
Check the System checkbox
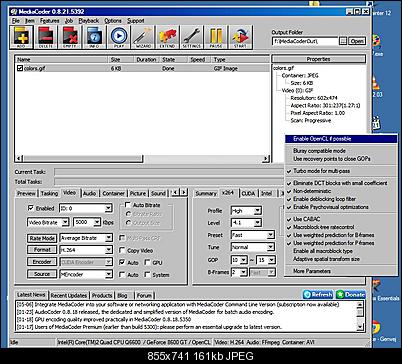point(147,274)
